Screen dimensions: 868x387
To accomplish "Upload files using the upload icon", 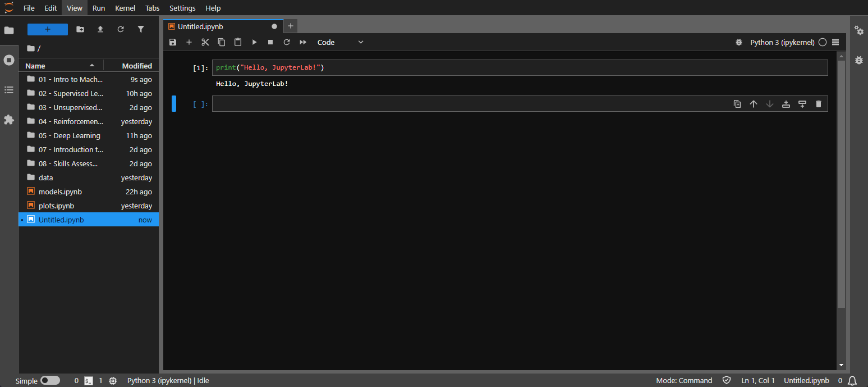I will click(x=100, y=29).
